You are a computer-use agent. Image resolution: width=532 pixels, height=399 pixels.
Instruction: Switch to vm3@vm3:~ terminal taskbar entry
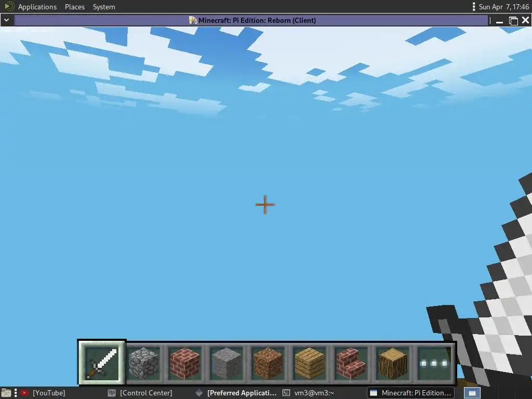(309, 393)
